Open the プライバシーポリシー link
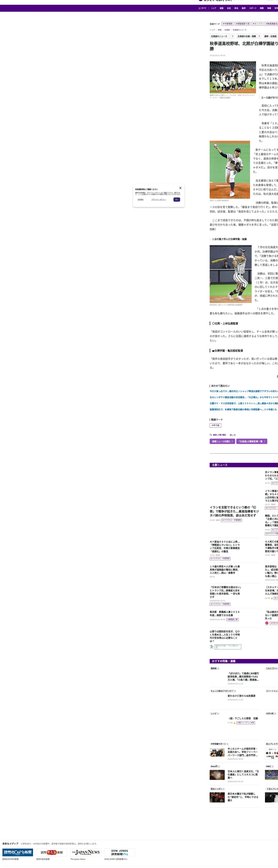 pyautogui.click(x=159, y=199)
